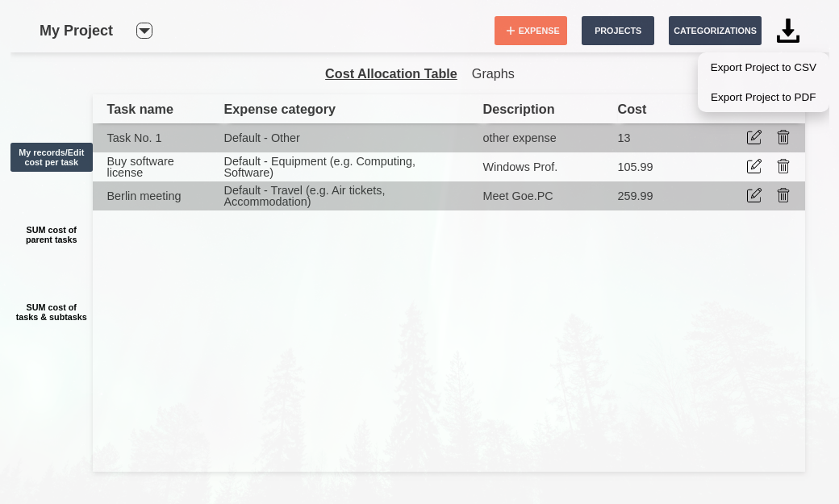Screen dimensions: 839x504
Task: Click the Cost column header
Action: (x=632, y=110)
